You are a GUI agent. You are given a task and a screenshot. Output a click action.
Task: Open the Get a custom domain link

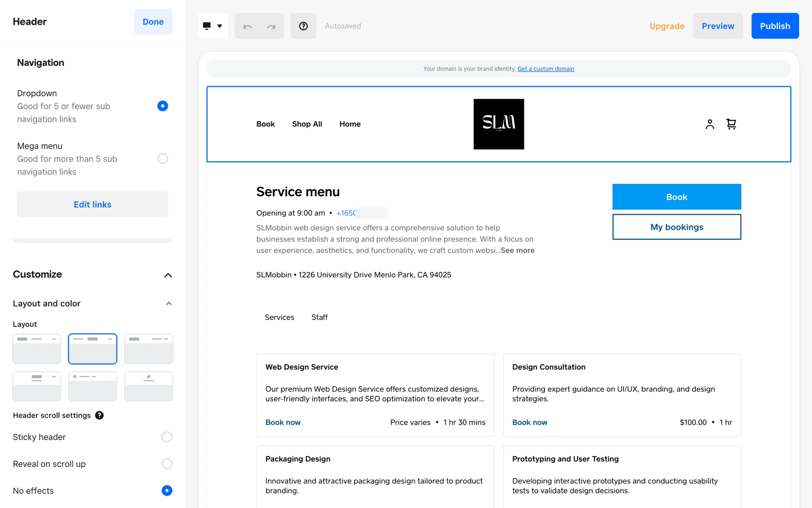click(546, 69)
